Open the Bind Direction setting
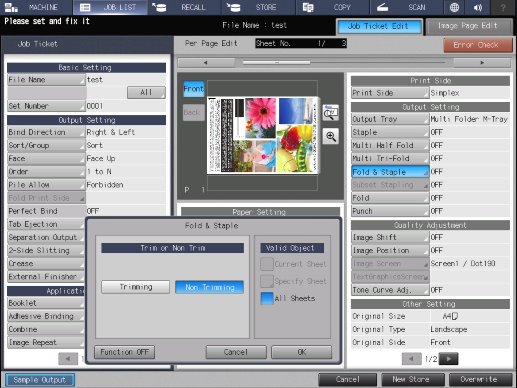Image resolution: width=517 pixels, height=388 pixels. coord(46,132)
